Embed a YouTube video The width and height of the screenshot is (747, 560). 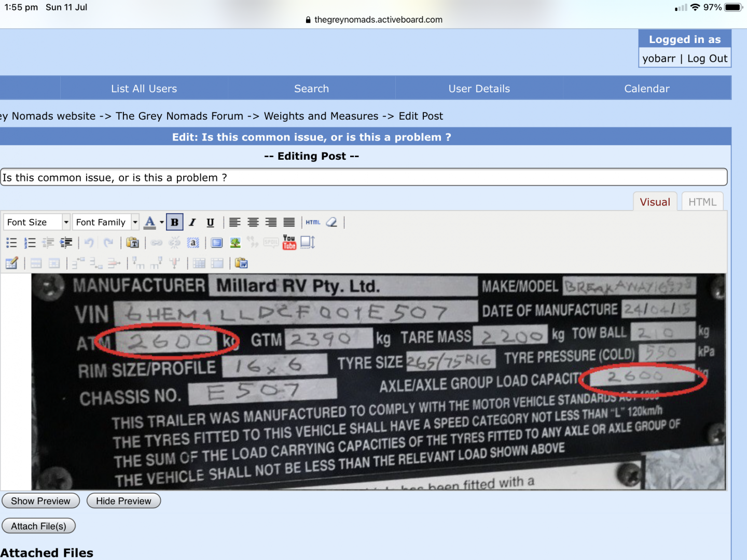tap(289, 242)
